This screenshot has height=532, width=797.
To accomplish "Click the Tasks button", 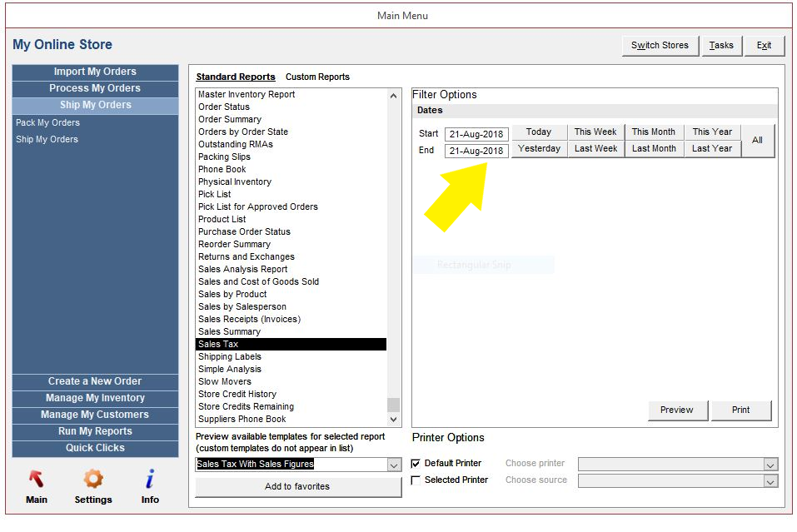I will 721,46.
